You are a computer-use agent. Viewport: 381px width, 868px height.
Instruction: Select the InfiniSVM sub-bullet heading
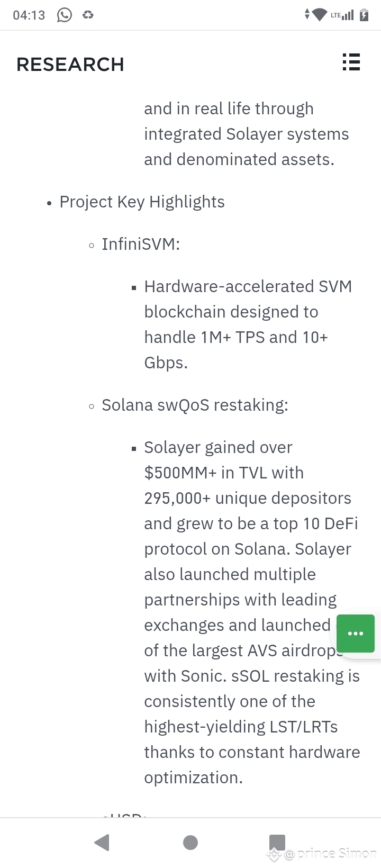click(x=141, y=244)
